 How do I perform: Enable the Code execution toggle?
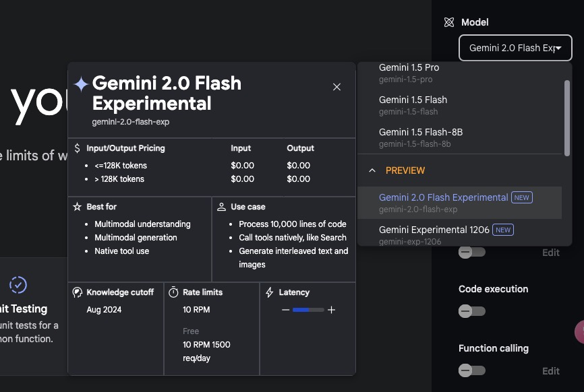click(472, 311)
